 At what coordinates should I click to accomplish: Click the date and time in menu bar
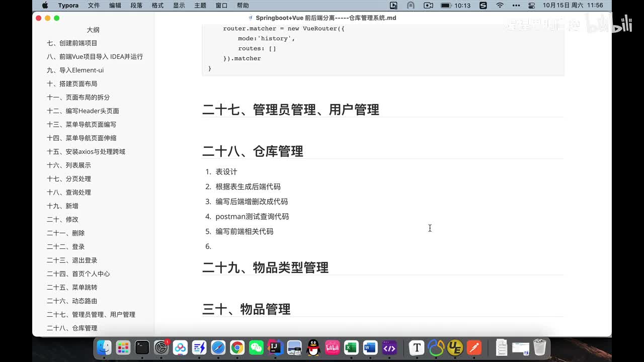573,6
